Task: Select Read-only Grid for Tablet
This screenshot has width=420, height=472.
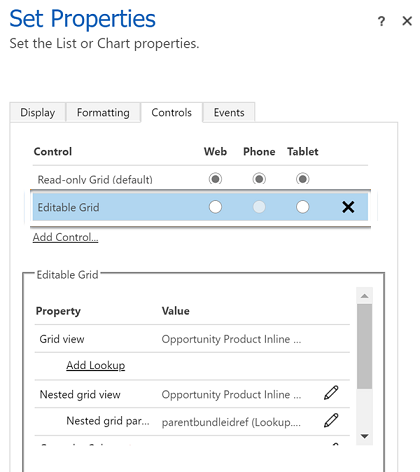Action: [303, 179]
